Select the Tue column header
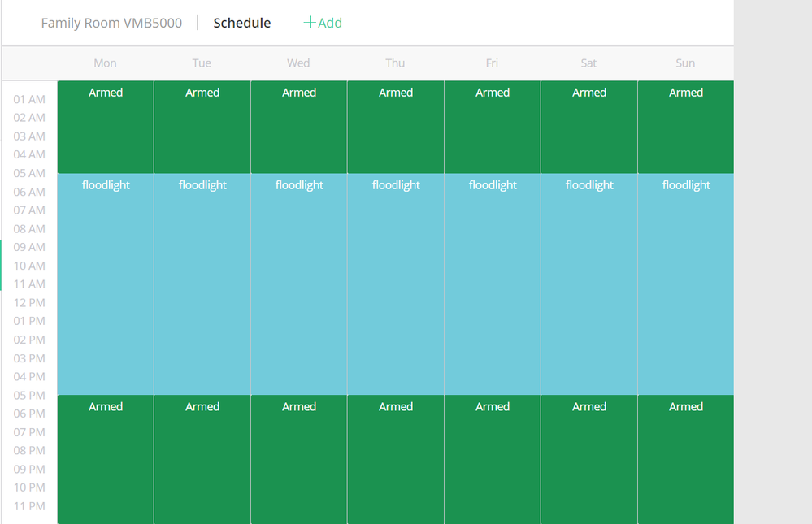812x524 pixels. [x=202, y=63]
